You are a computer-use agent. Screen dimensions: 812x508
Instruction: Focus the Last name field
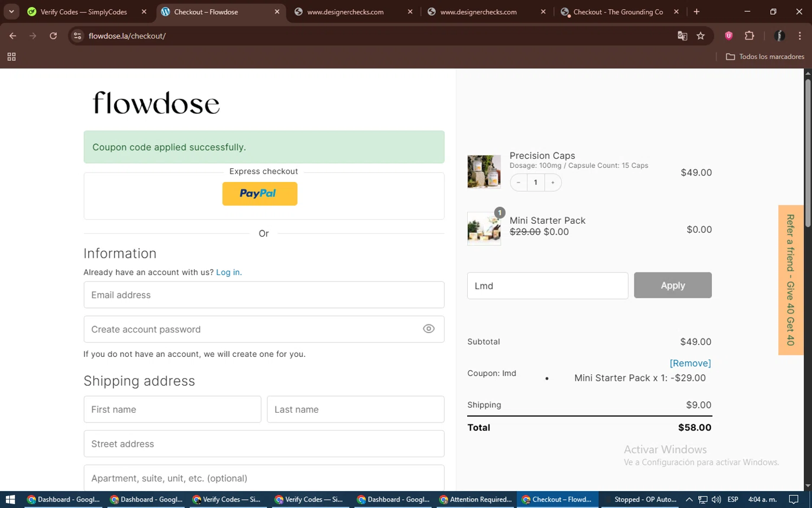(x=356, y=409)
